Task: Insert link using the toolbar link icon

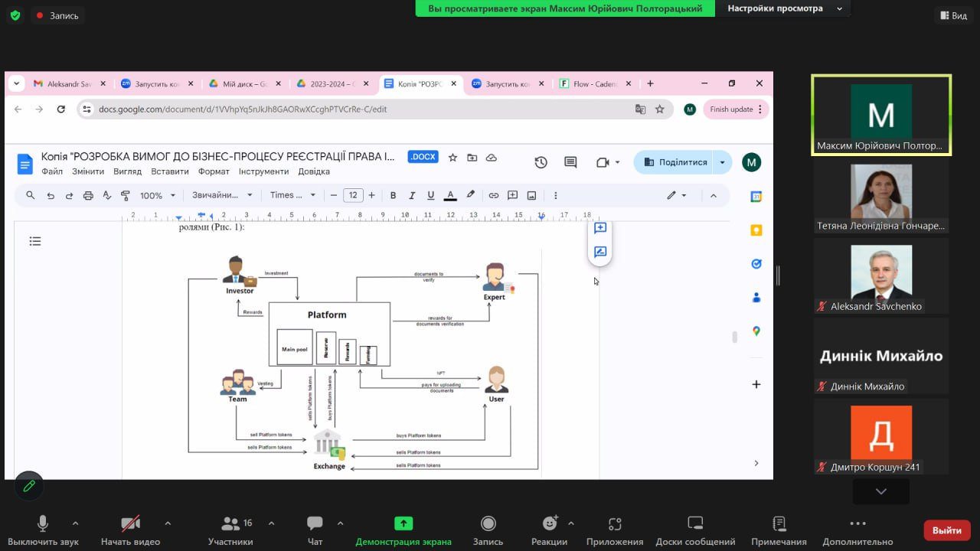Action: 494,195
